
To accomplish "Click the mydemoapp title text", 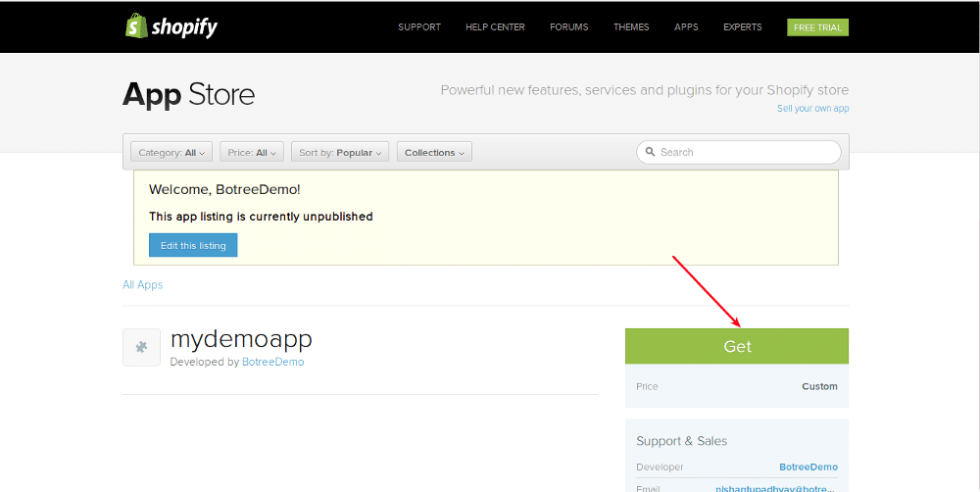I will point(241,339).
